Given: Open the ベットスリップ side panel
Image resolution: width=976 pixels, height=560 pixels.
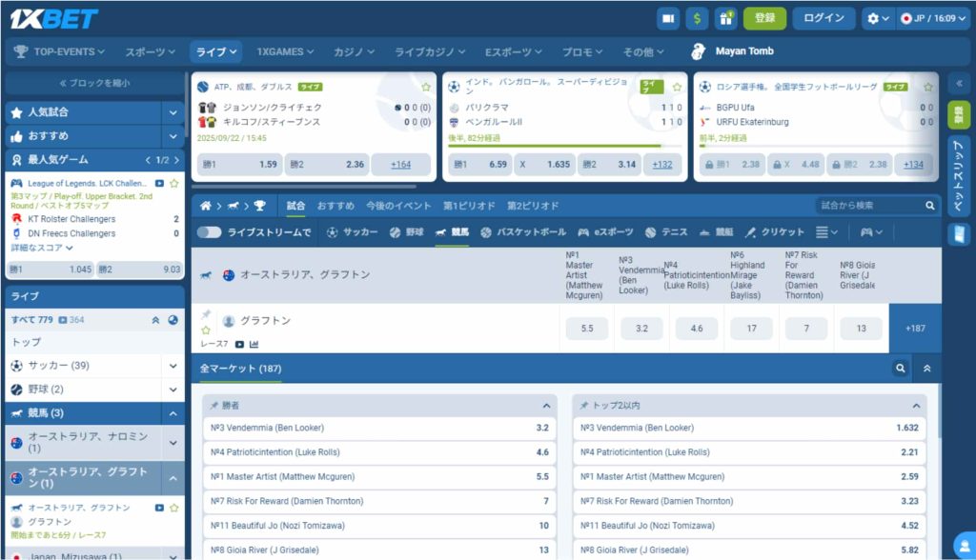Looking at the screenshot, I should 959,177.
